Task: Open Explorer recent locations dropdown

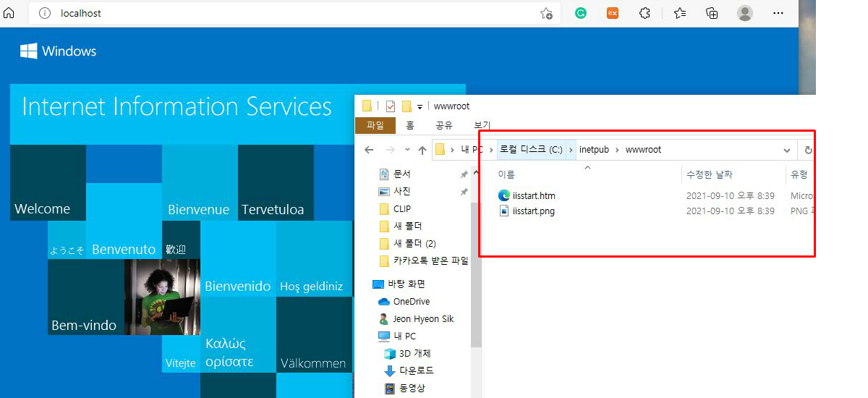Action: point(407,151)
